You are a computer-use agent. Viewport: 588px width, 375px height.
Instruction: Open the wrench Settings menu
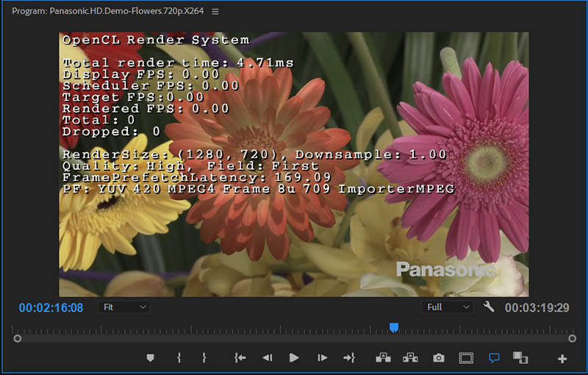pyautogui.click(x=489, y=307)
